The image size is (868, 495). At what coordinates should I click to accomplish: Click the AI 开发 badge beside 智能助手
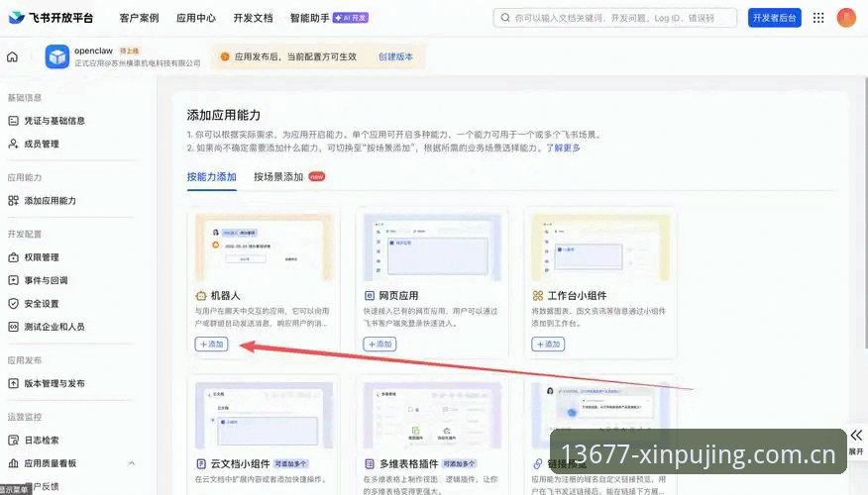coord(351,18)
